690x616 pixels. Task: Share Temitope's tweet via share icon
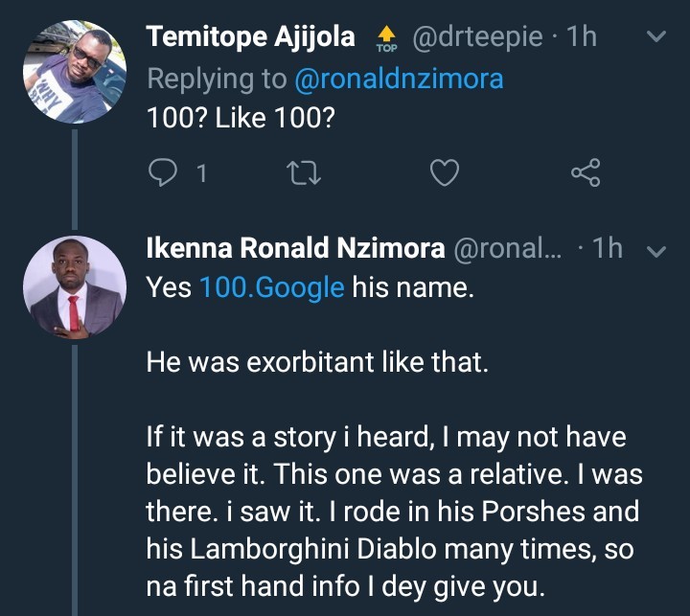click(x=585, y=172)
